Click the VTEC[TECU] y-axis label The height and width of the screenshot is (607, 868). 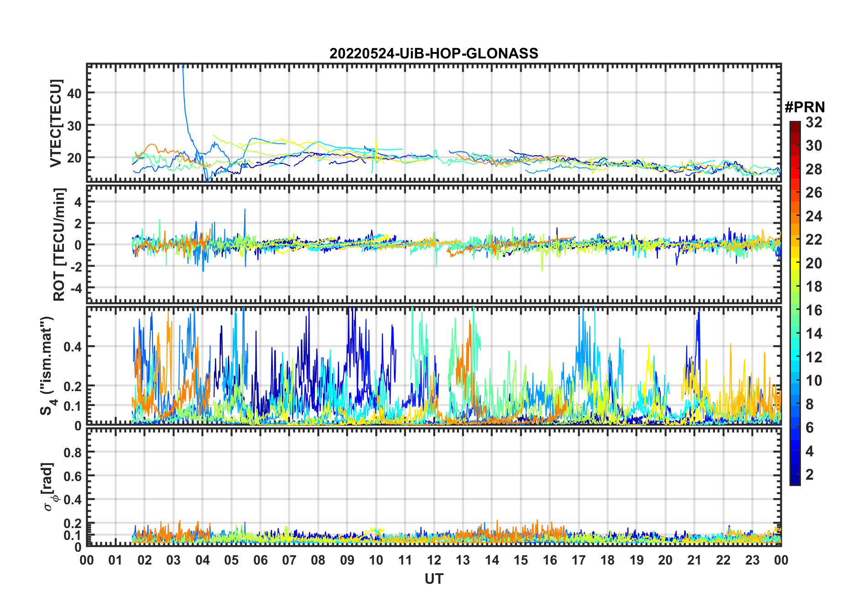(x=56, y=123)
